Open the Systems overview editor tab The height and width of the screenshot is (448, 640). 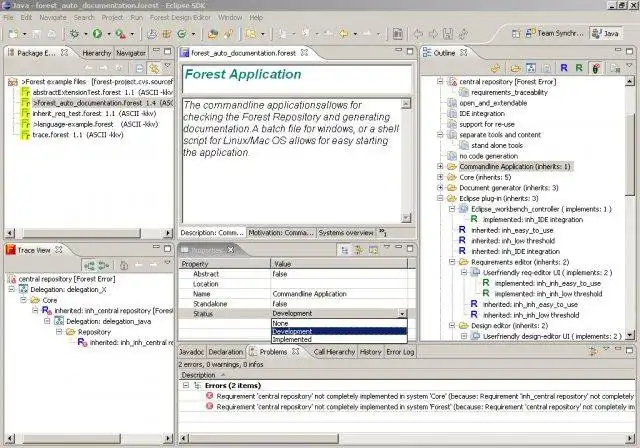point(346,232)
